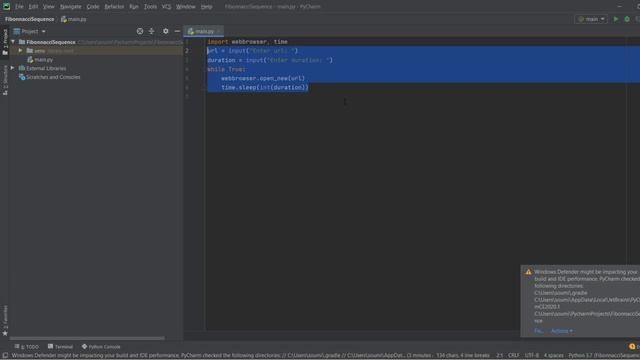Click the main.py breadcrumb in navigation bar
Viewport: 640px width, 360px height.
(x=74, y=19)
